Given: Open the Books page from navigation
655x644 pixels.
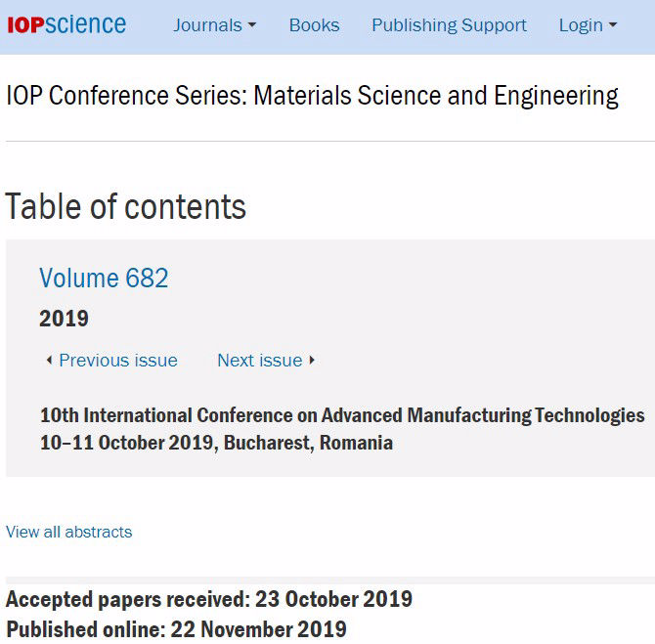Looking at the screenshot, I should 314,25.
